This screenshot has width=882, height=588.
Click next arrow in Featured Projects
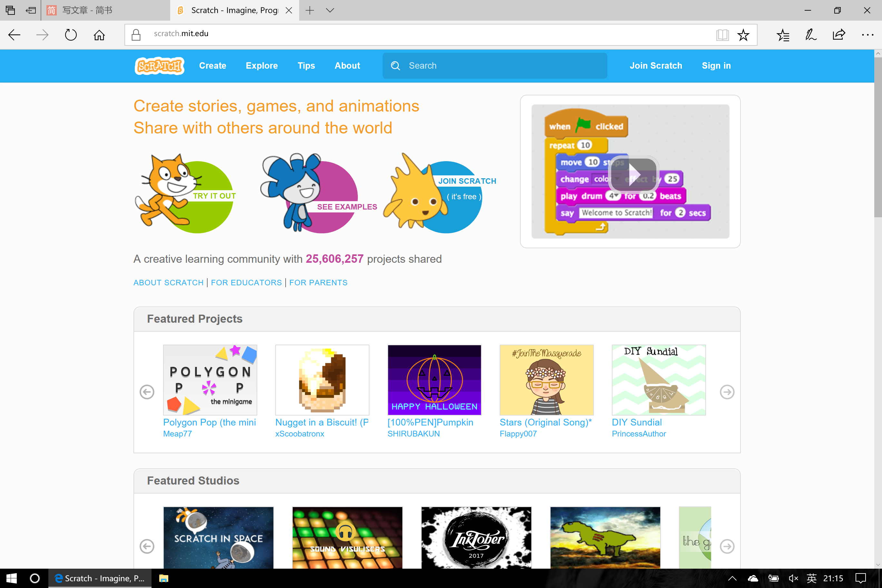(x=727, y=392)
